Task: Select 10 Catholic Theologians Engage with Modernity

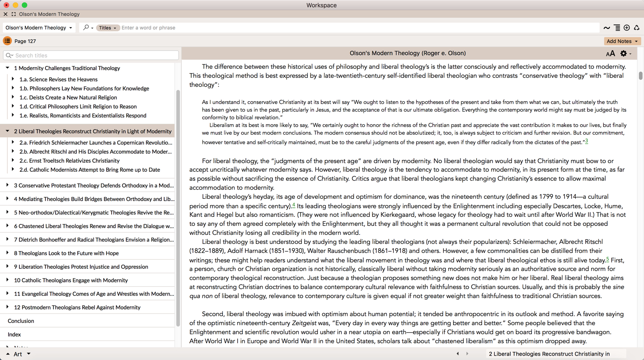Action: 71,280
